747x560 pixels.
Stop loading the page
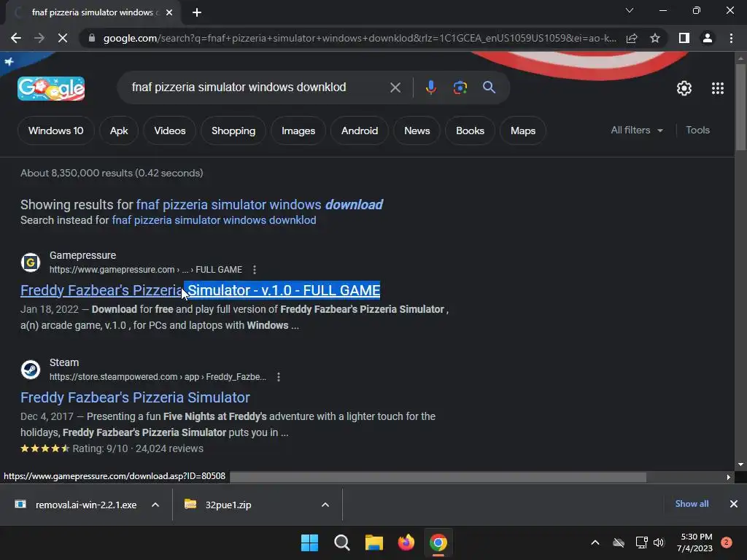coord(63,38)
